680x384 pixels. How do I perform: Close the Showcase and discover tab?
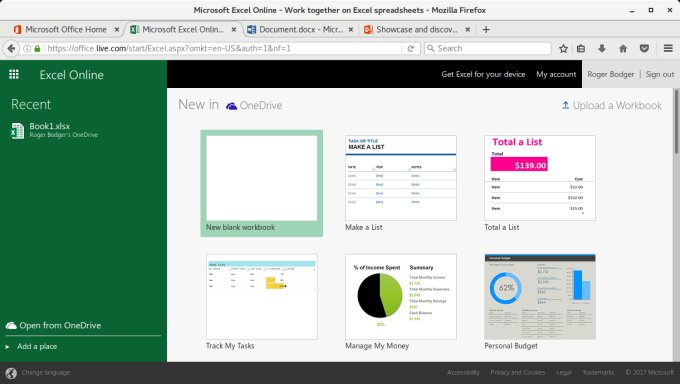468,30
